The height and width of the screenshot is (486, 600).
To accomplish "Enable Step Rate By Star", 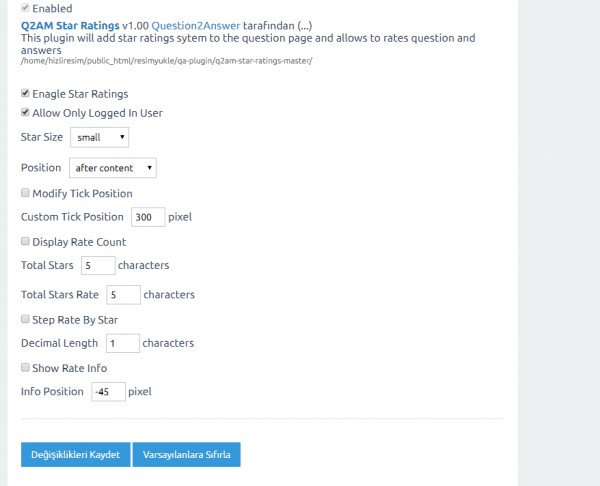I will [x=25, y=320].
